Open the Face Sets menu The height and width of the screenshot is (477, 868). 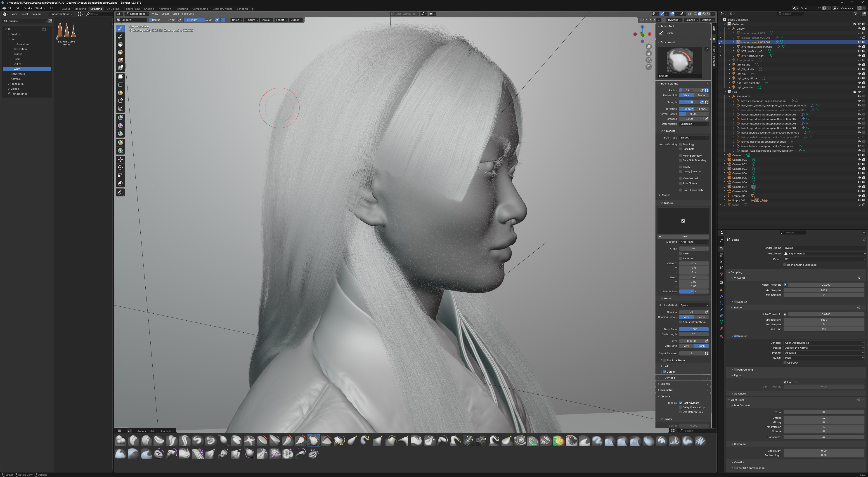[x=188, y=14]
